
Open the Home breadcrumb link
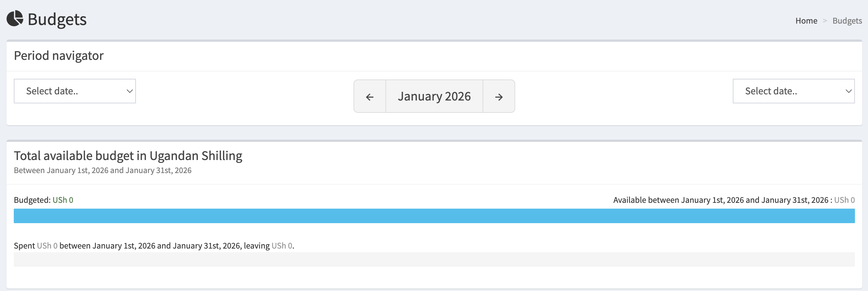806,21
